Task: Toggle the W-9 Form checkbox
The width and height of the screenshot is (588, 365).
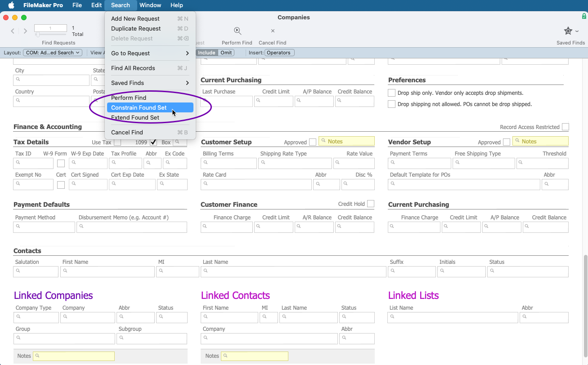Action: [x=61, y=164]
